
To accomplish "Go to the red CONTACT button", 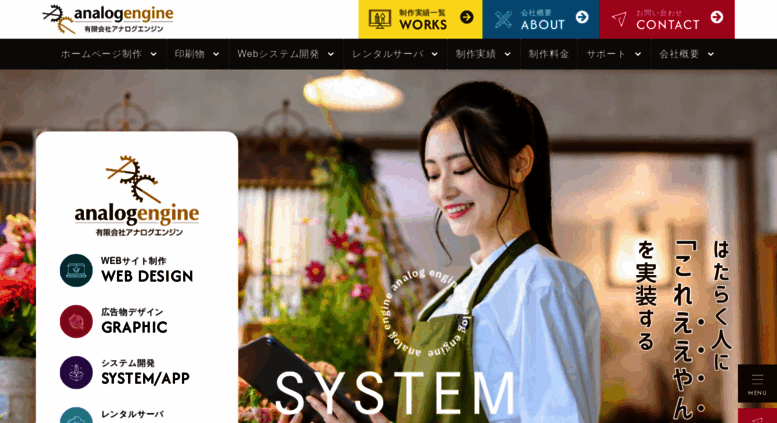I will click(667, 19).
